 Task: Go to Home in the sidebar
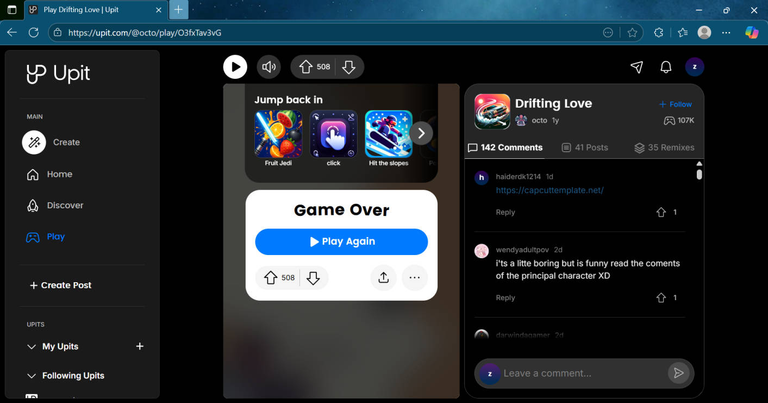49,174
